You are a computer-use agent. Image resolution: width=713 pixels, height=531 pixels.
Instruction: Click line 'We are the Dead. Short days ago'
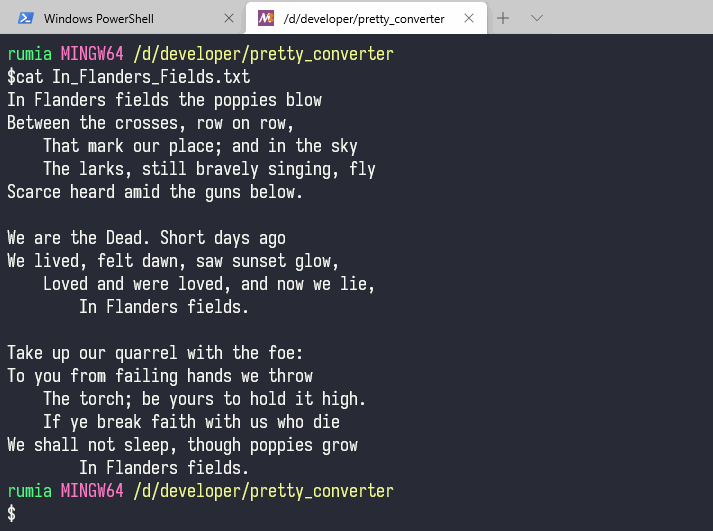[146, 238]
